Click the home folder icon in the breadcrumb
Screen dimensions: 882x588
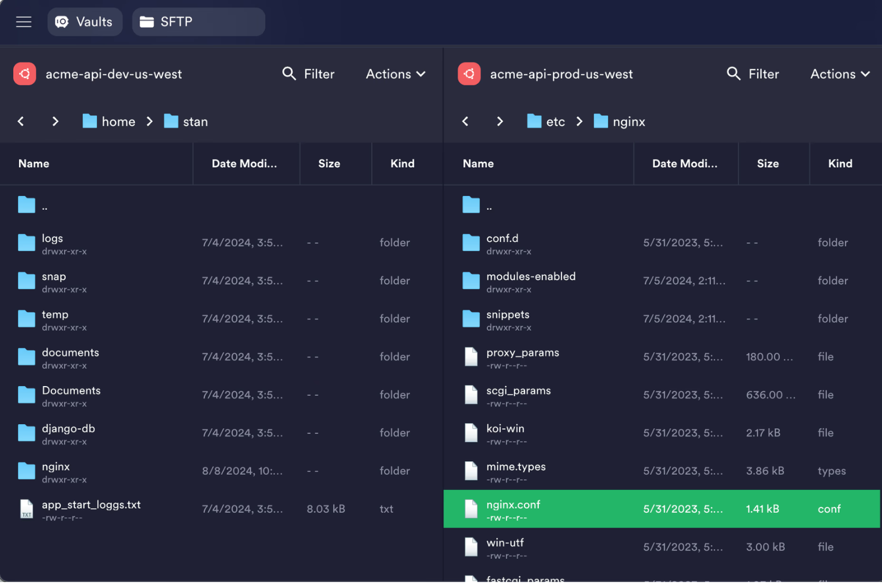point(89,121)
